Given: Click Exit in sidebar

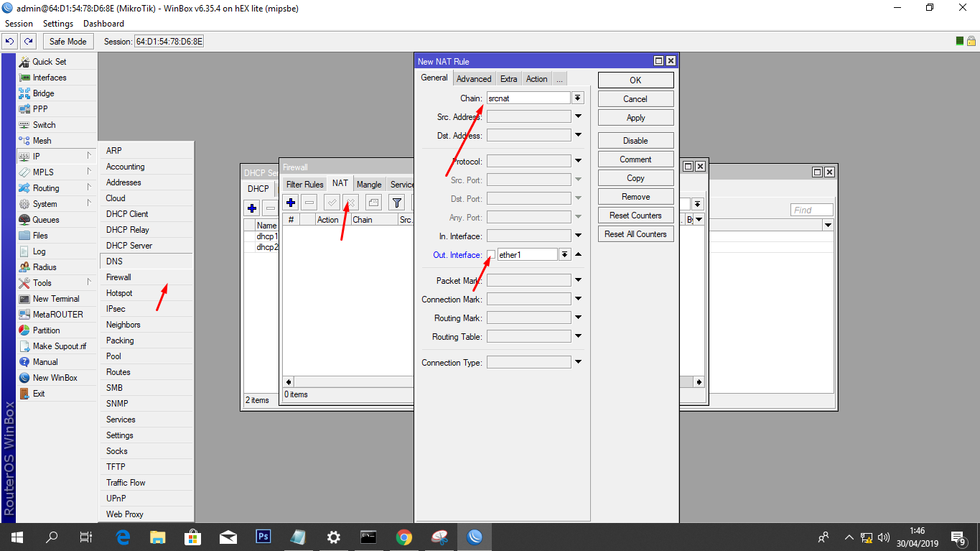Looking at the screenshot, I should coord(57,394).
